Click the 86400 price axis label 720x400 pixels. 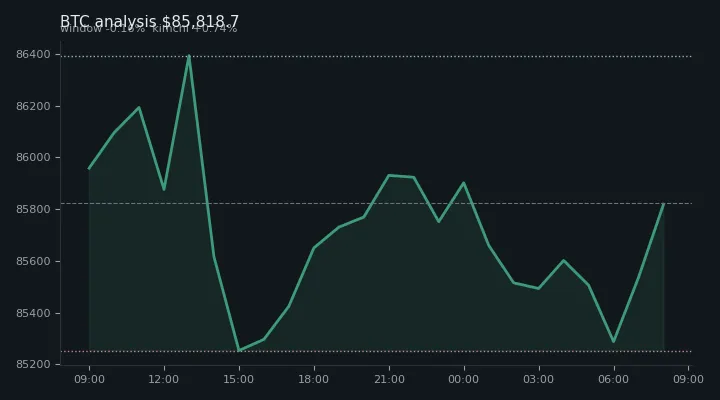pyautogui.click(x=33, y=55)
